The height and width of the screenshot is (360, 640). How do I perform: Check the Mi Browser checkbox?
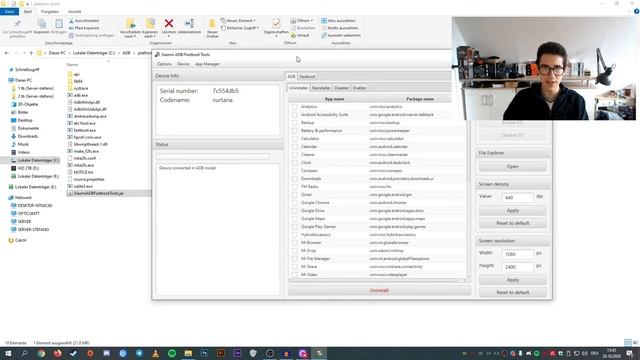coord(294,243)
